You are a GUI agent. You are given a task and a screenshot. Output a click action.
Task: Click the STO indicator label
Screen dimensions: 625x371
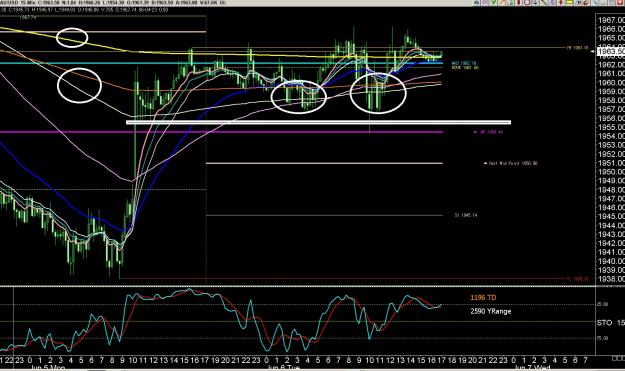(604, 322)
